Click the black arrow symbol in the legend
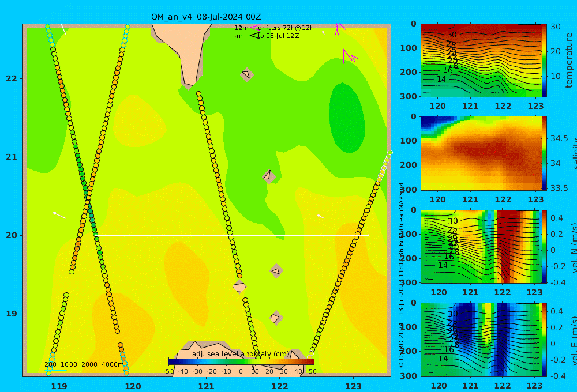 click(x=255, y=36)
